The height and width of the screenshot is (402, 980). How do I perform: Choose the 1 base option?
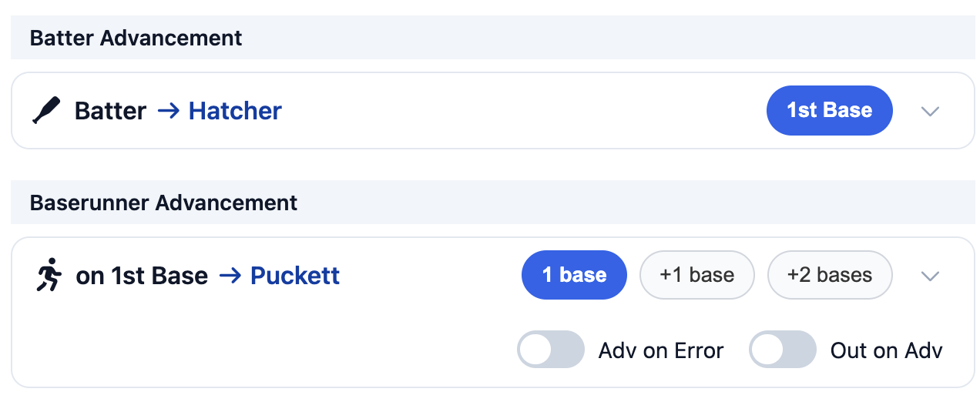coord(574,275)
